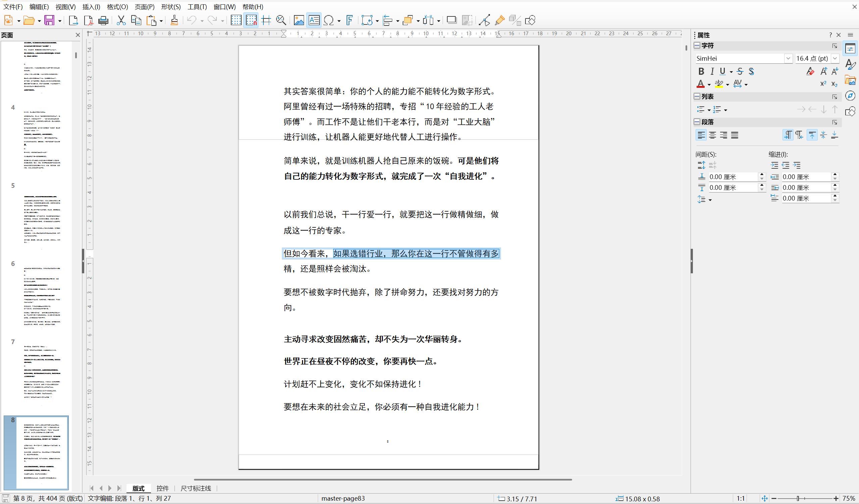Click the Export as PDF icon

[88, 20]
